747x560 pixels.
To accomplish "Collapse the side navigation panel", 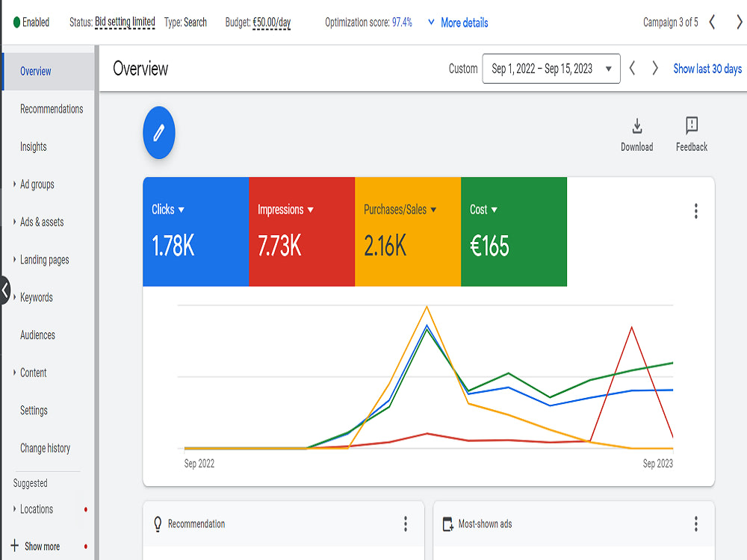I will click(4, 290).
